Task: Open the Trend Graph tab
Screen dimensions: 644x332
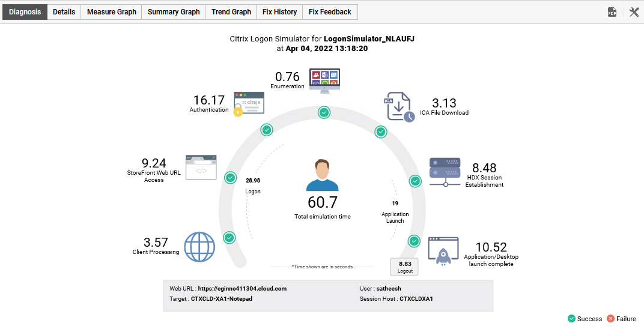Action: click(231, 12)
